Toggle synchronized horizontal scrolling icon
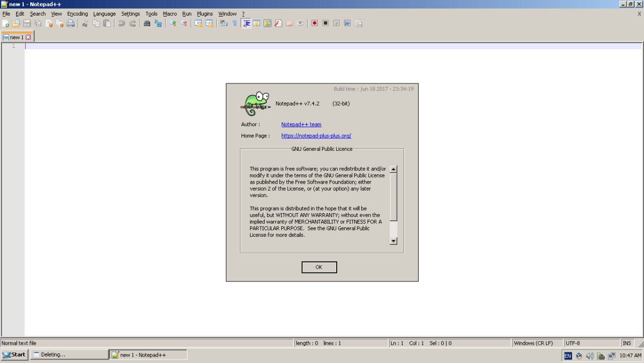Viewport: 644px width, 363px height. click(x=209, y=23)
